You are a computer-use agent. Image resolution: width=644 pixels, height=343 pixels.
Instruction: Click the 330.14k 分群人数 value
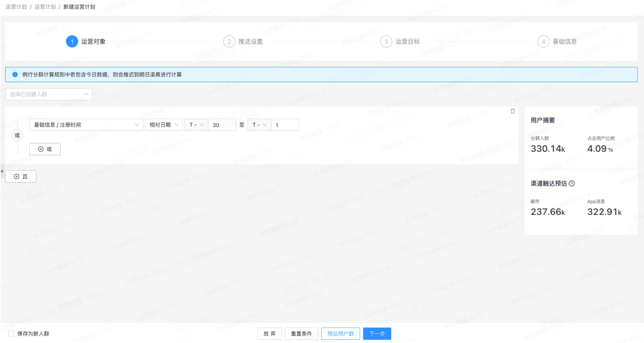pyautogui.click(x=548, y=149)
